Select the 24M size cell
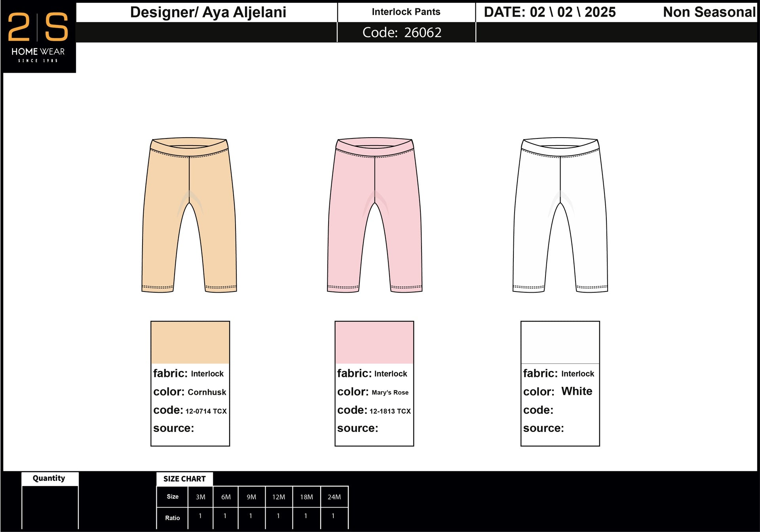Image resolution: width=760 pixels, height=532 pixels. point(334,497)
